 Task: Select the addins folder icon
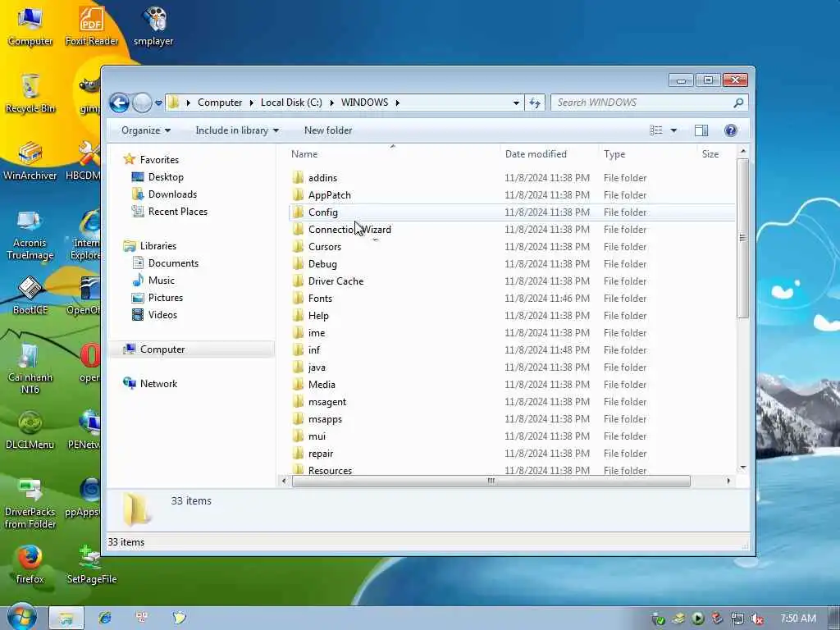pos(299,178)
